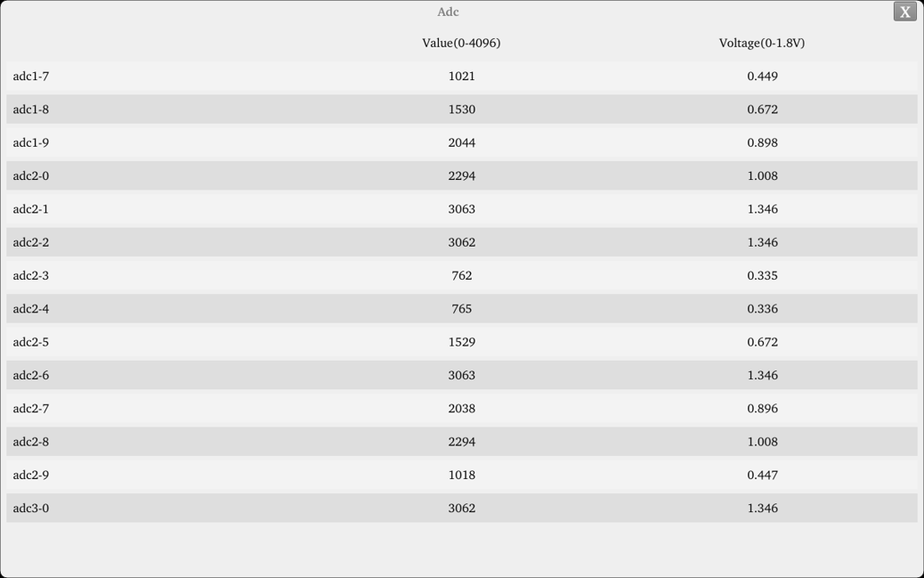This screenshot has height=578, width=924.
Task: Select the adc2-9 row label
Action: (31, 476)
